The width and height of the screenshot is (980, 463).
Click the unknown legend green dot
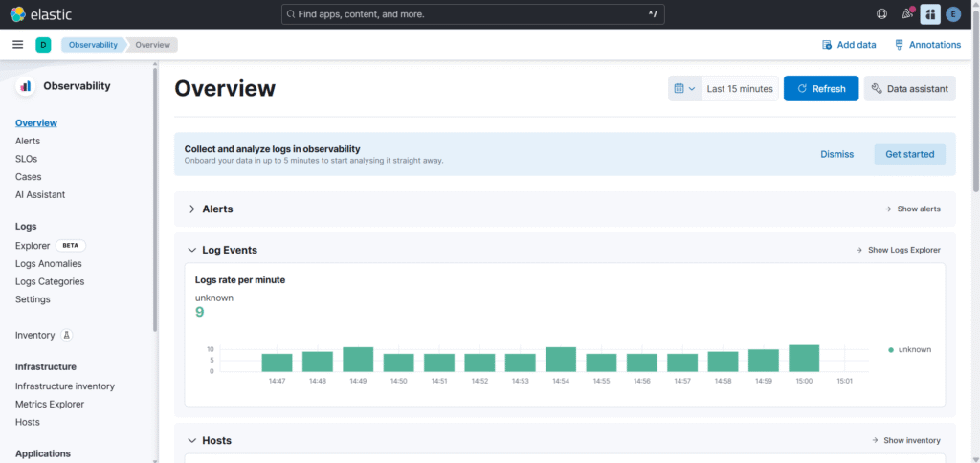point(891,350)
